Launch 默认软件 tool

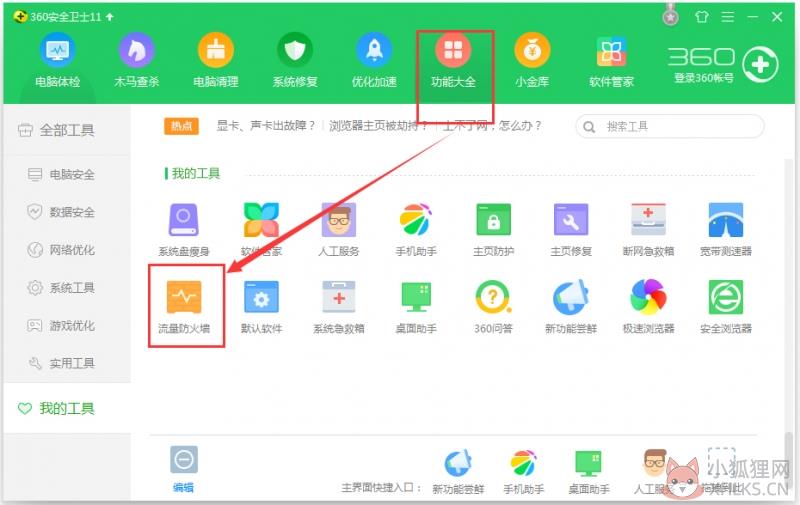tap(261, 307)
